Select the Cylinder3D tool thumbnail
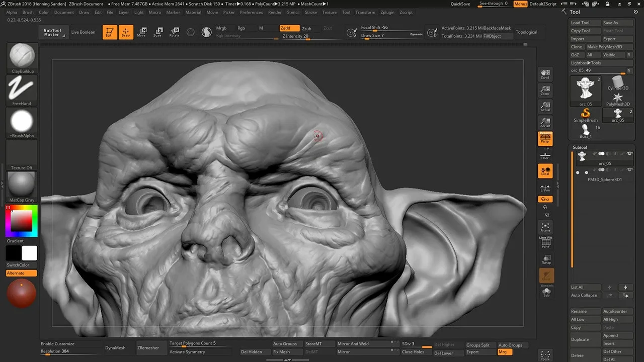This screenshot has width=644, height=362. pyautogui.click(x=617, y=82)
